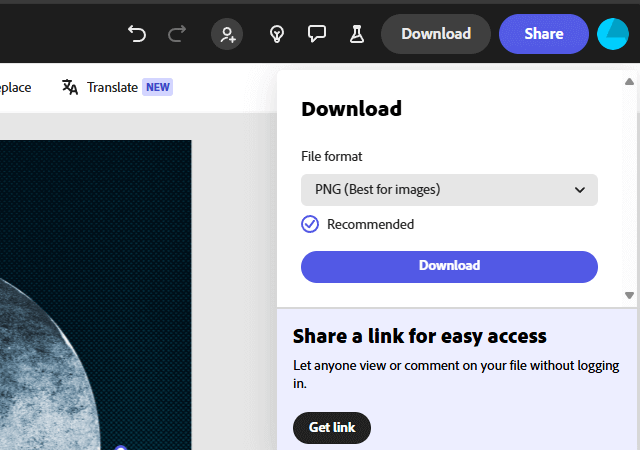Click the Translate language icon
The width and height of the screenshot is (640, 450).
click(70, 87)
